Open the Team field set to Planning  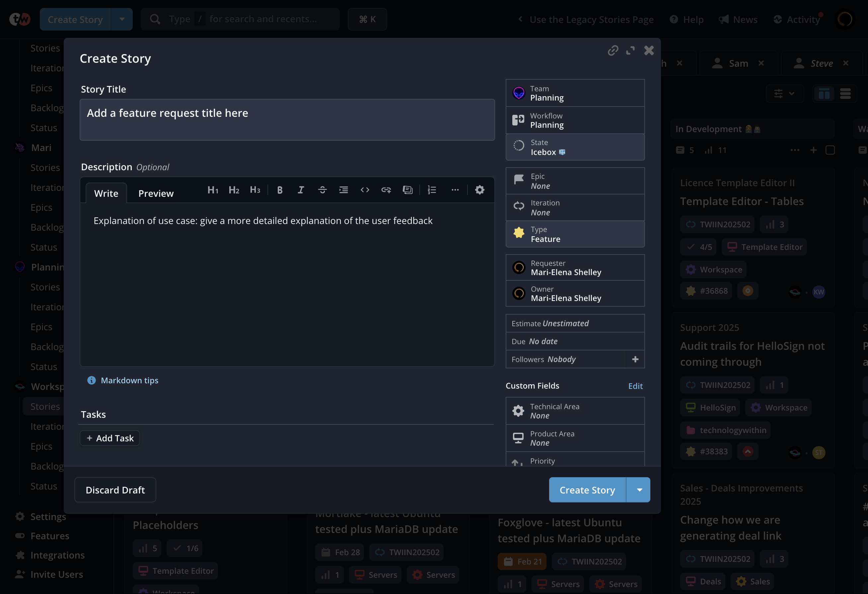pos(575,93)
